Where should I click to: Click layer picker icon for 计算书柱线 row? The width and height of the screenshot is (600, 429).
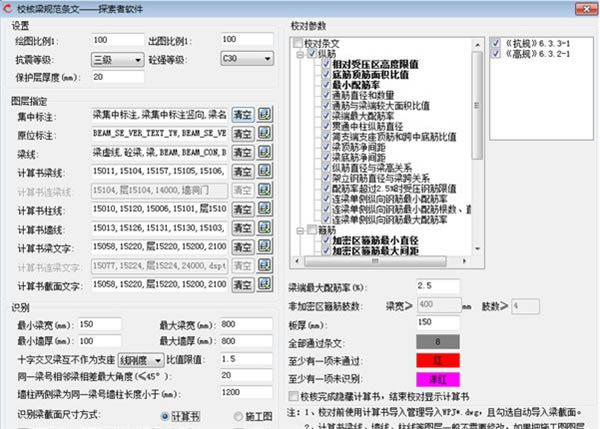tap(264, 209)
